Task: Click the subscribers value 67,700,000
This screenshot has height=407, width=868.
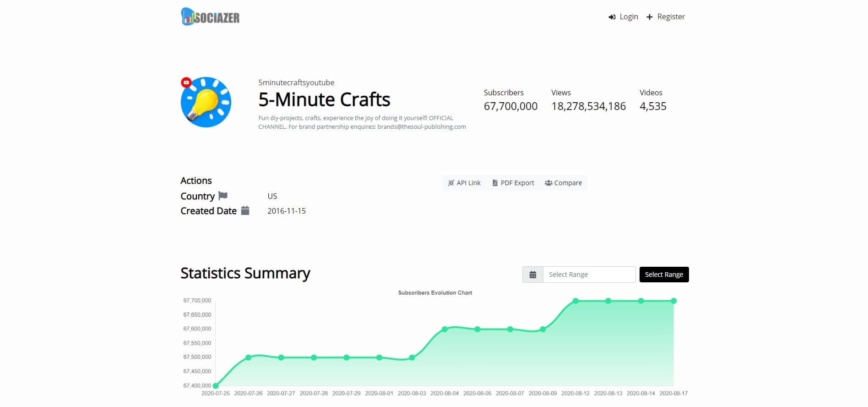Action: tap(510, 106)
